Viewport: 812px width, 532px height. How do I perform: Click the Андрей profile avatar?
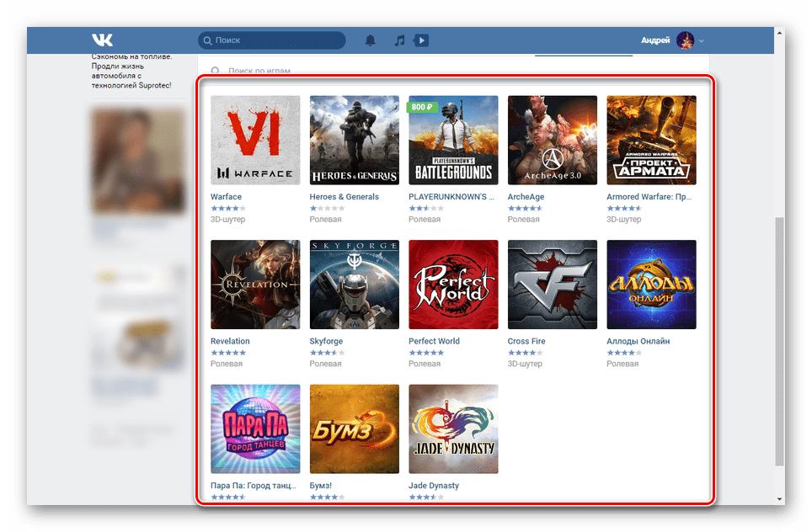pyautogui.click(x=685, y=40)
